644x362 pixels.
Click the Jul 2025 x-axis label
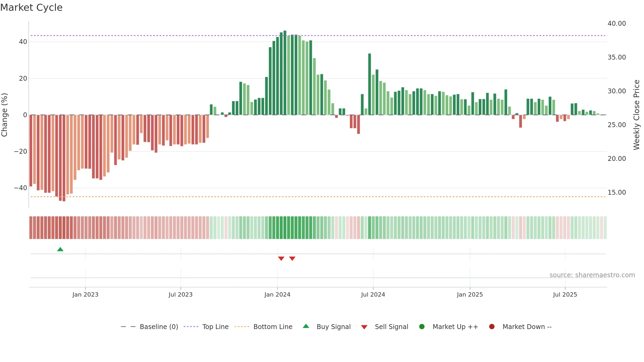tap(565, 295)
